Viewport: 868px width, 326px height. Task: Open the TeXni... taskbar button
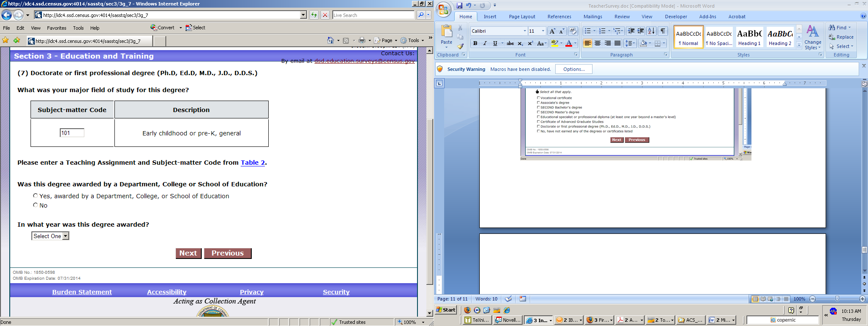point(478,320)
